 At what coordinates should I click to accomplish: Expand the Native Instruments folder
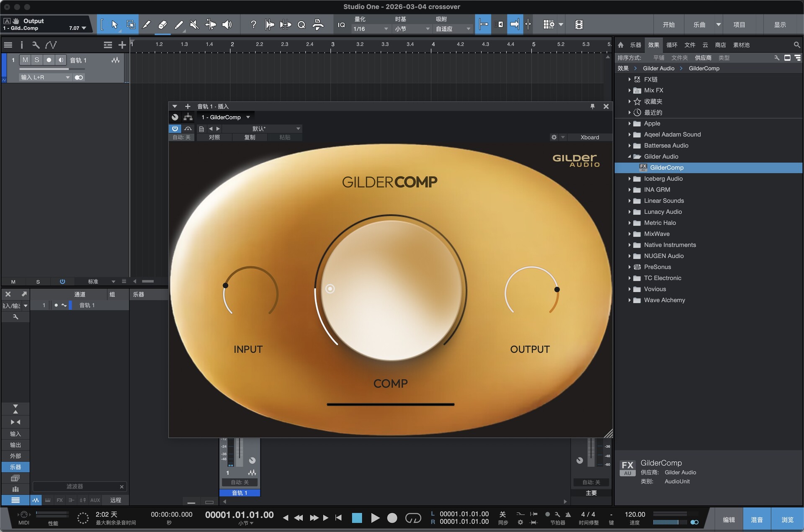(x=630, y=245)
